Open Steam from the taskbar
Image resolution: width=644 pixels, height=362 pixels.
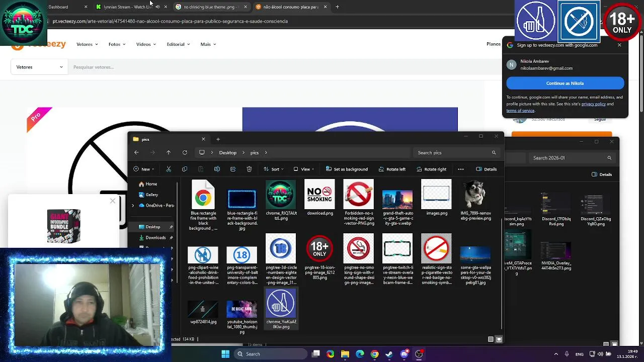click(x=389, y=354)
